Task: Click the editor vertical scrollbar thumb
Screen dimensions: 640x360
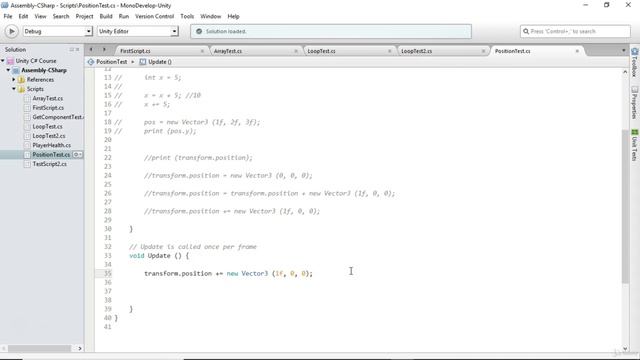Action: tap(625, 206)
